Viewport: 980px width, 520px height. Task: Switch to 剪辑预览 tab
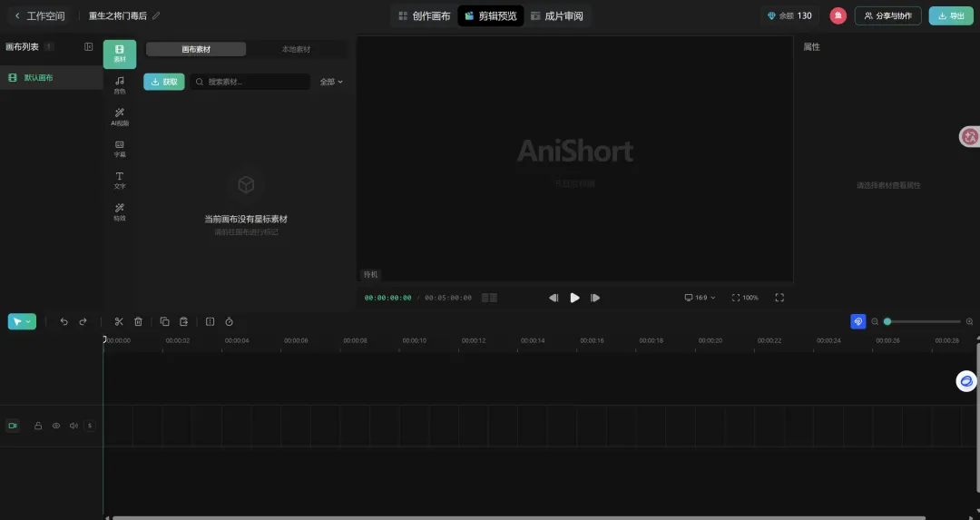click(x=491, y=15)
